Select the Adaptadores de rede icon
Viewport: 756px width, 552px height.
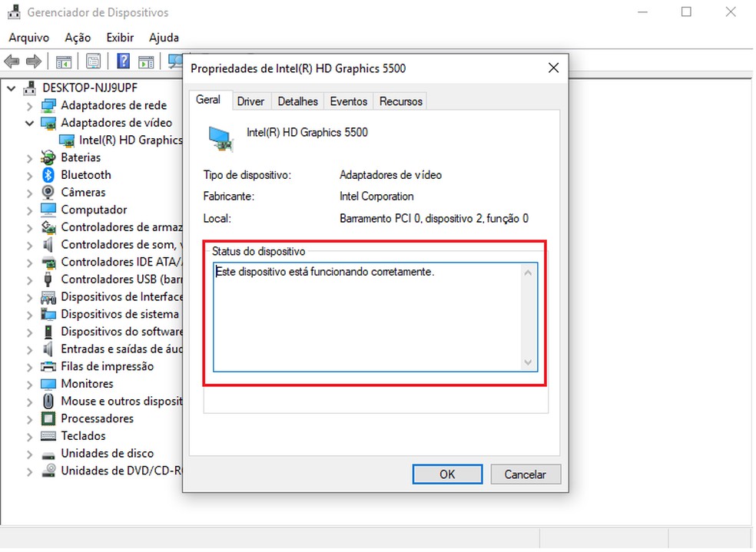tap(48, 105)
